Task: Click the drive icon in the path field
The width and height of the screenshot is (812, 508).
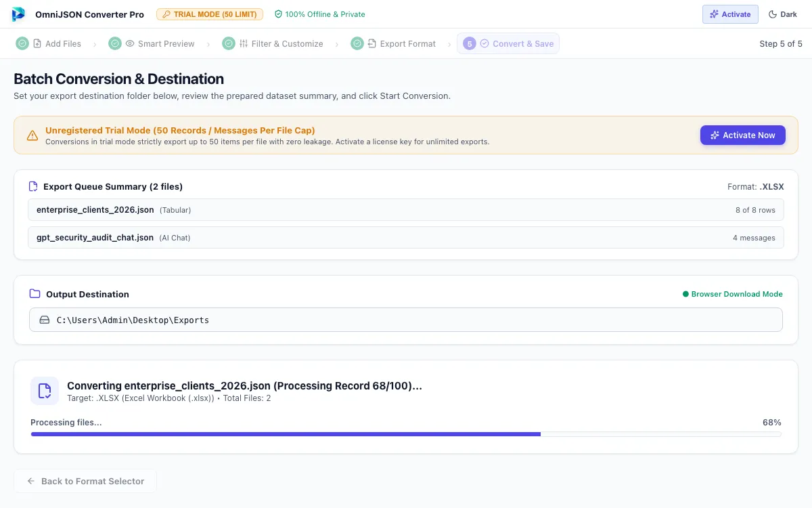Action: coord(45,320)
